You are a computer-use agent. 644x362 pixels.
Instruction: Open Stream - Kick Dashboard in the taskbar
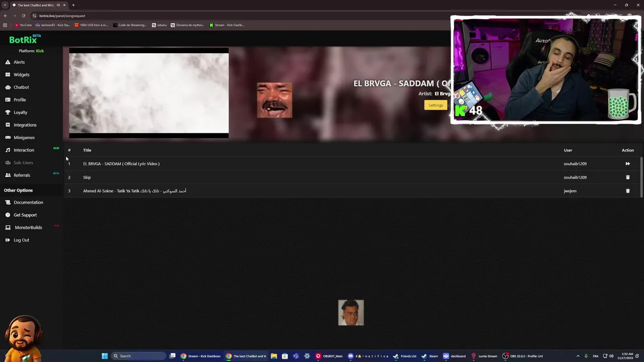(x=201, y=356)
